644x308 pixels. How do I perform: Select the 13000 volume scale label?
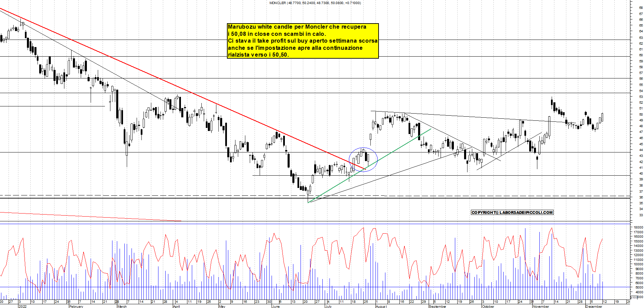(638, 250)
